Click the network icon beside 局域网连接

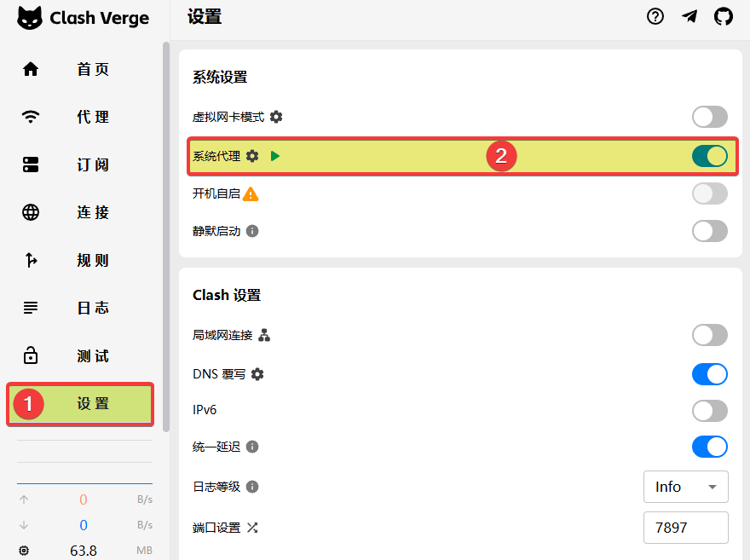pyautogui.click(x=264, y=335)
